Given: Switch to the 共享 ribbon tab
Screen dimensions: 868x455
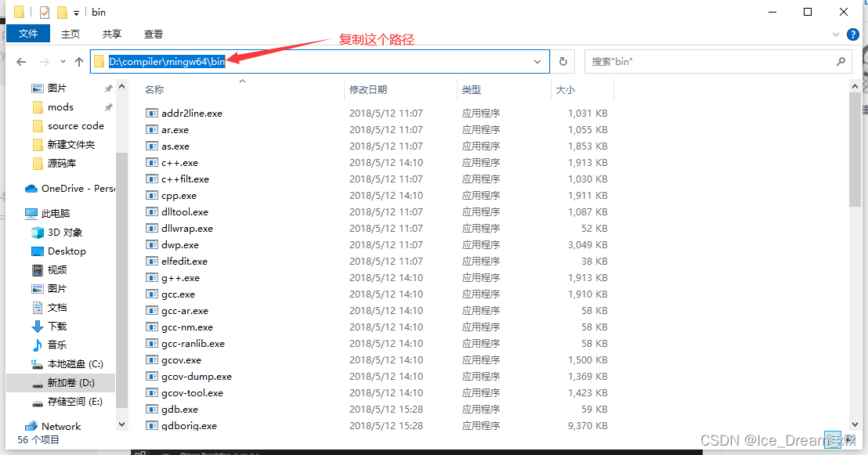Looking at the screenshot, I should [x=112, y=34].
